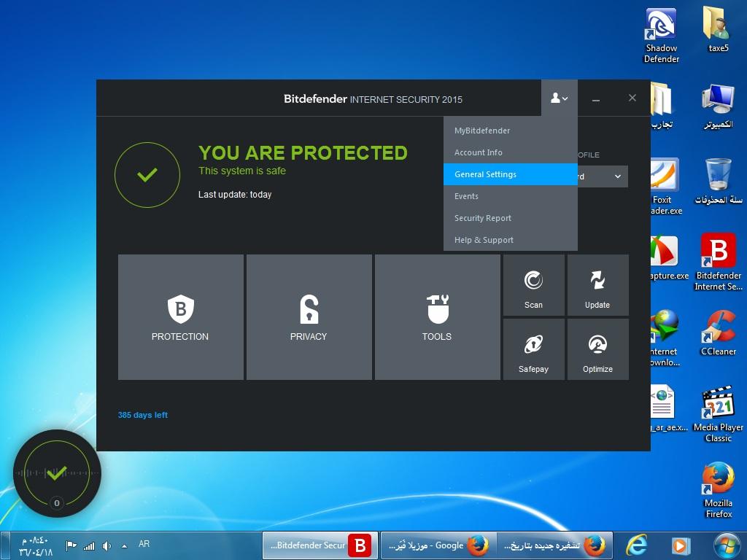Choose Help & Support menu entry
747x560 pixels.
click(x=510, y=240)
